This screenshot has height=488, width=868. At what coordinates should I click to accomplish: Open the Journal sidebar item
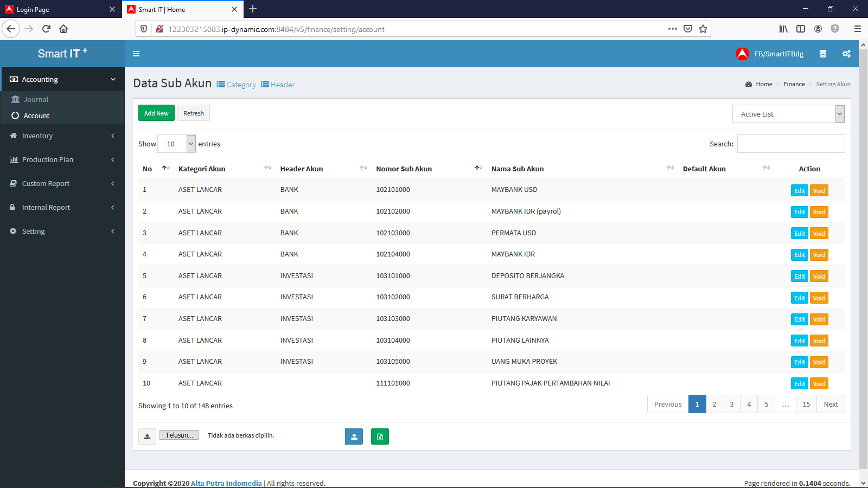[36, 100]
